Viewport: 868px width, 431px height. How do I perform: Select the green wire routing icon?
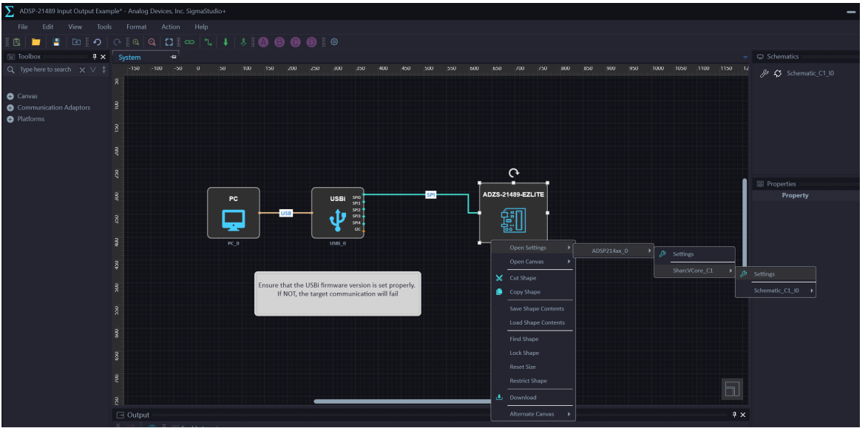(x=208, y=42)
